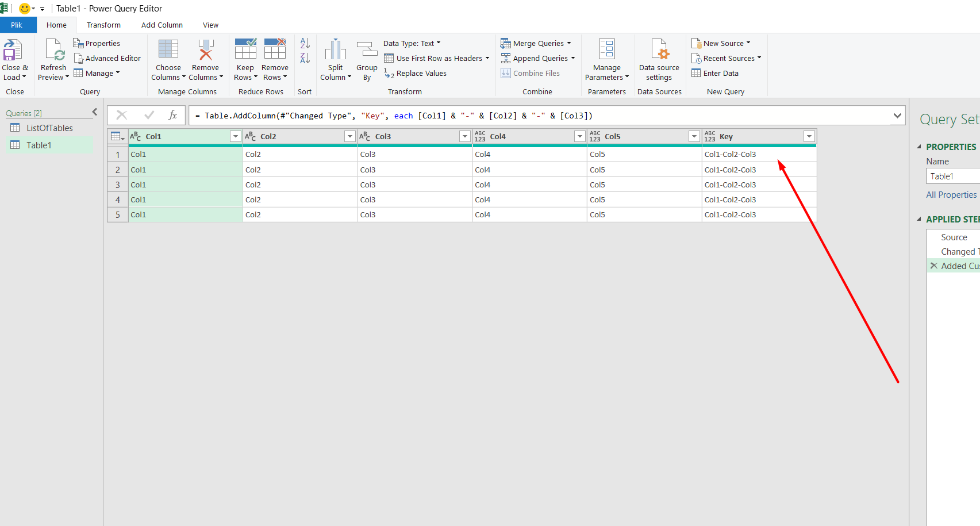
Task: Open Data Type: Text dropdown
Action: click(412, 43)
